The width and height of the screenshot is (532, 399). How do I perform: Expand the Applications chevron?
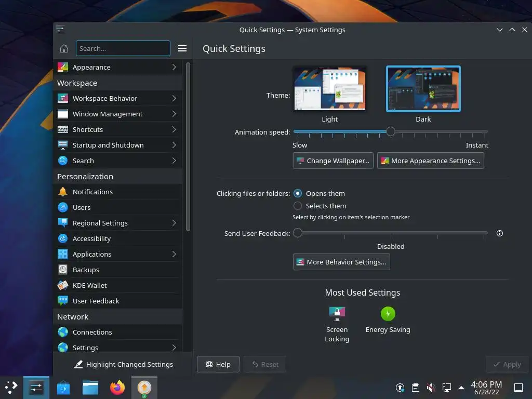(x=174, y=254)
